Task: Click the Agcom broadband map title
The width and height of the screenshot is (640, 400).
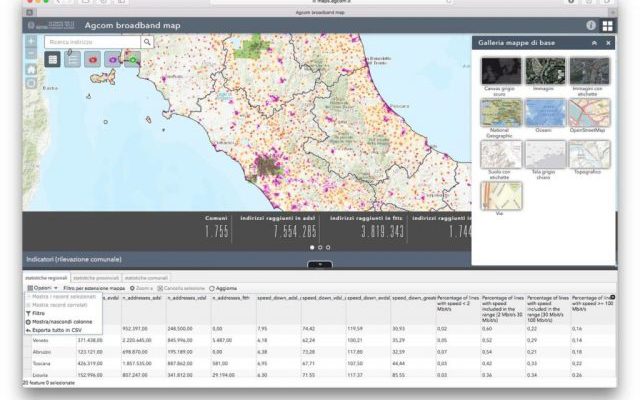Action: [x=132, y=25]
